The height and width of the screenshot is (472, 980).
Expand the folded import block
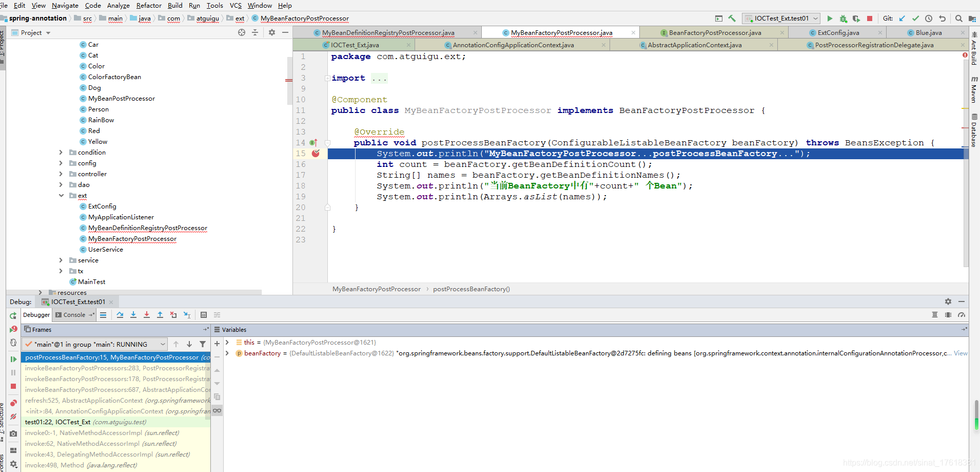coord(327,78)
